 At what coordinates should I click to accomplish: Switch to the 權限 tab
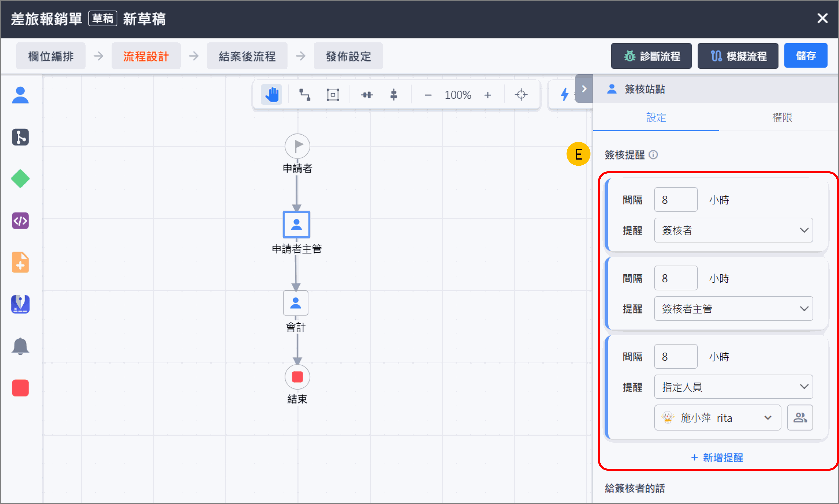click(x=781, y=118)
